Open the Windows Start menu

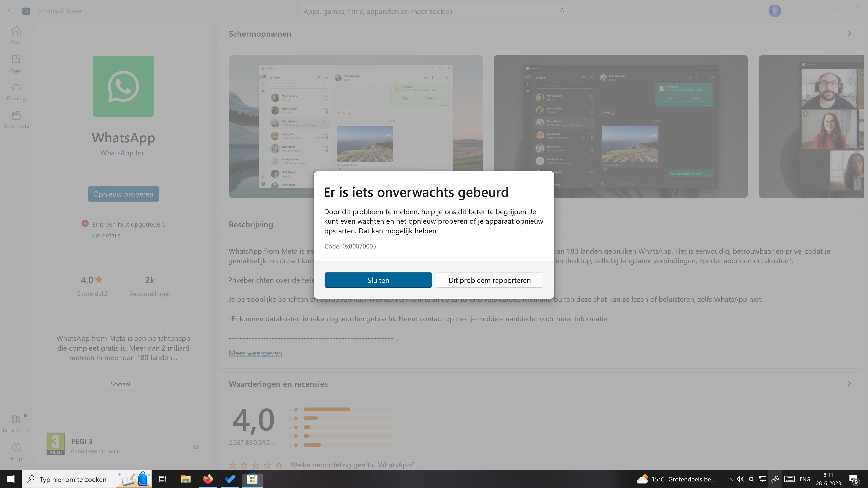click(x=11, y=479)
